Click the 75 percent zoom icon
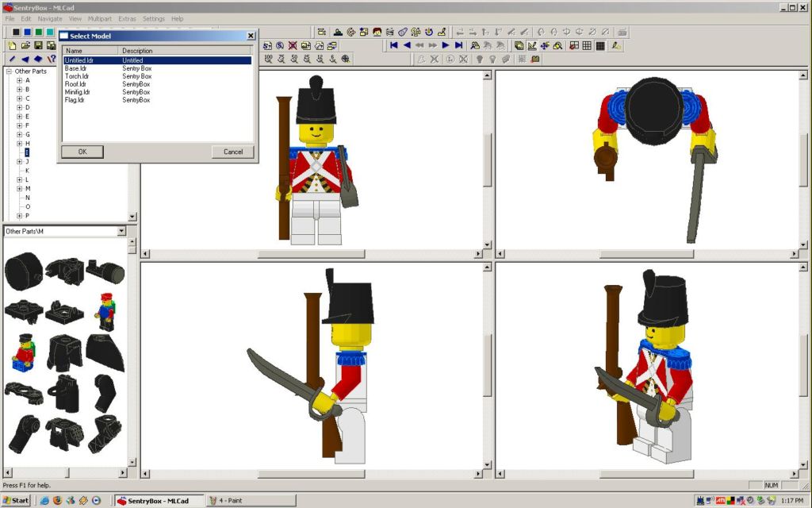812x508 pixels. [x=282, y=59]
